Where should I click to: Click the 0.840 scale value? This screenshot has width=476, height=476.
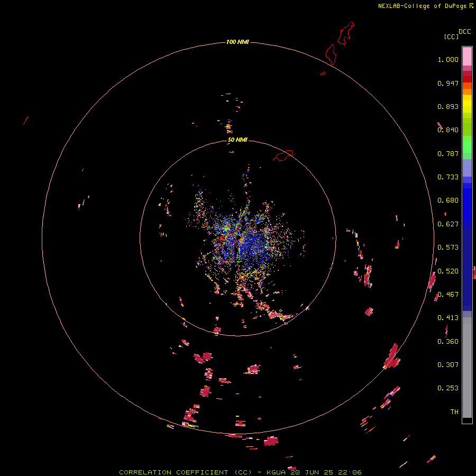[x=448, y=130]
